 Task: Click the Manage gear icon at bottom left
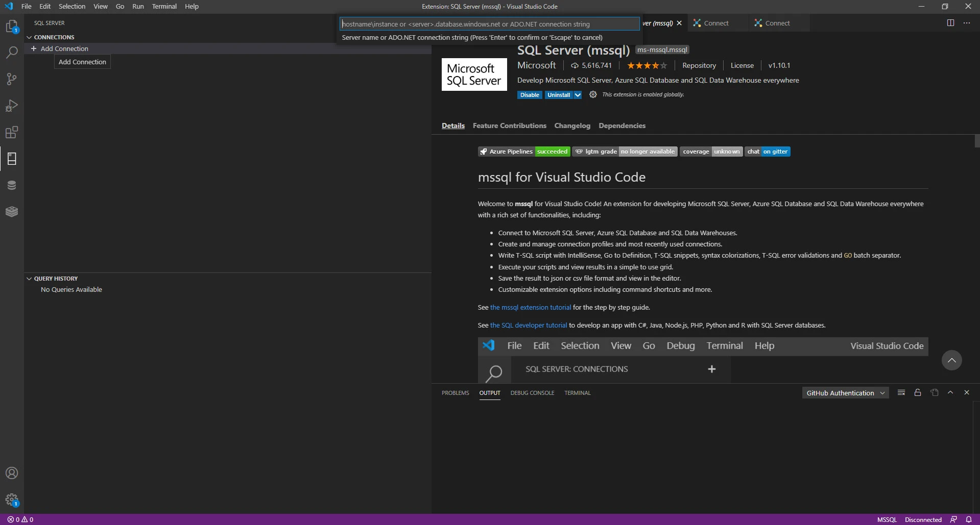point(12,499)
